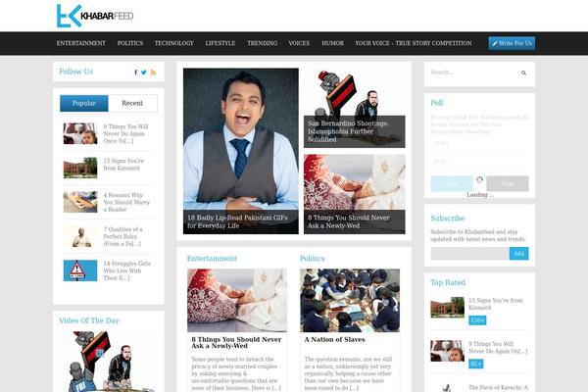Click the Write For Us button
Screen dimensions: 588x392
point(512,43)
